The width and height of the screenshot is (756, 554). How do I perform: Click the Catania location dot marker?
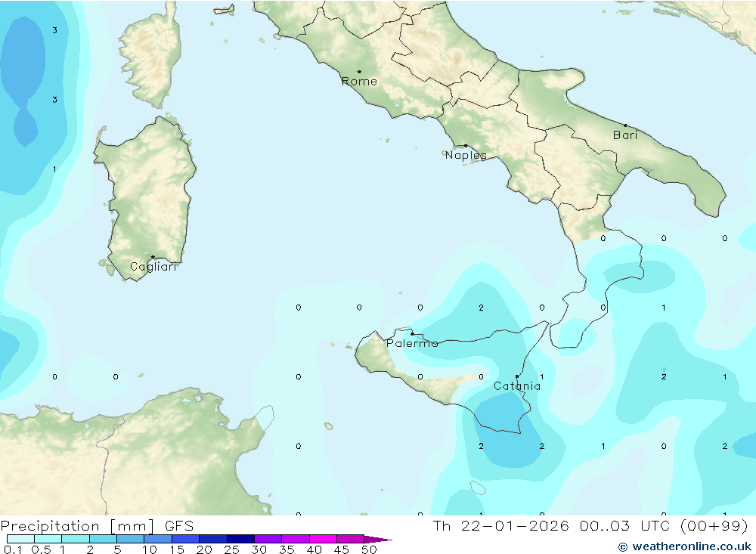tap(517, 376)
